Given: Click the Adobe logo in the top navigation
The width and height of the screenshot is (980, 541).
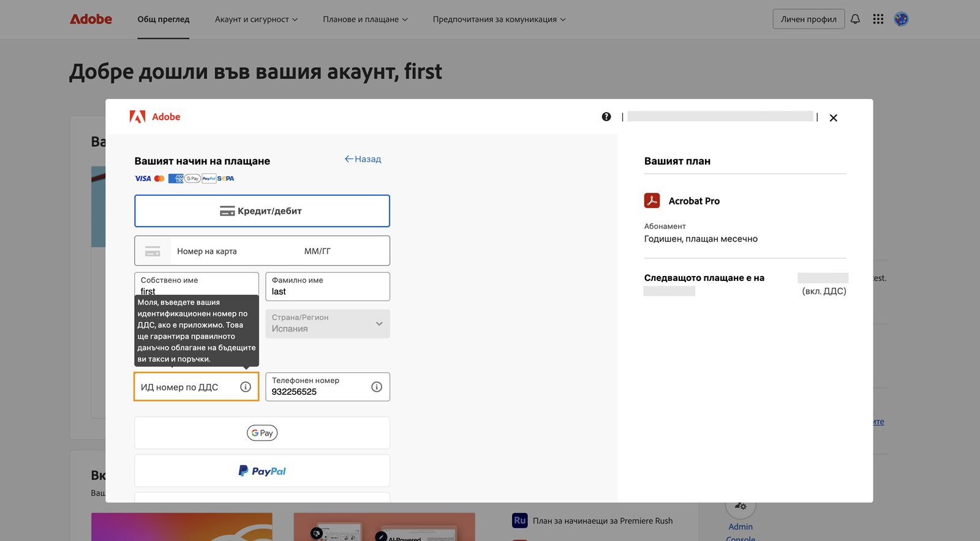Looking at the screenshot, I should point(91,19).
